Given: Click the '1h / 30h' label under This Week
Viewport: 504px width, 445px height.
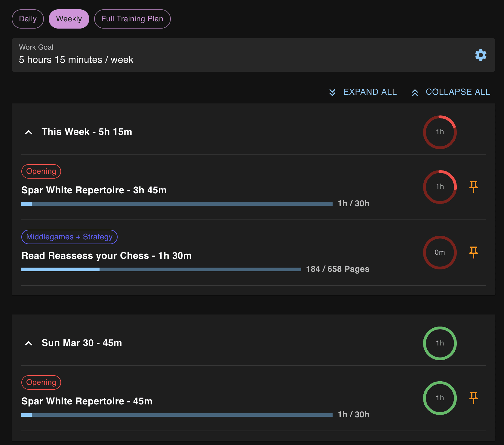Looking at the screenshot, I should pos(353,204).
